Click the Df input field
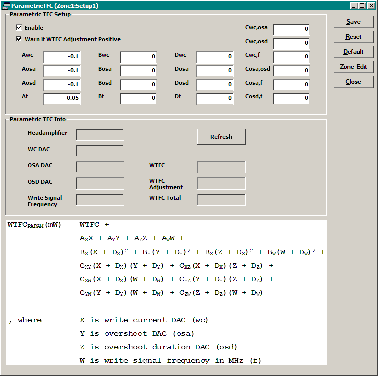Image resolution: width=378 pixels, height=376 pixels. [215, 98]
